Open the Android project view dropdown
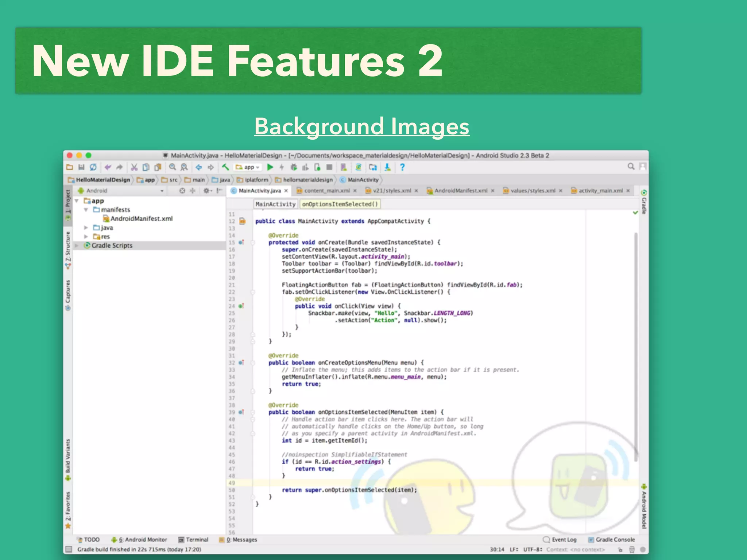This screenshot has width=747, height=560. 121,191
